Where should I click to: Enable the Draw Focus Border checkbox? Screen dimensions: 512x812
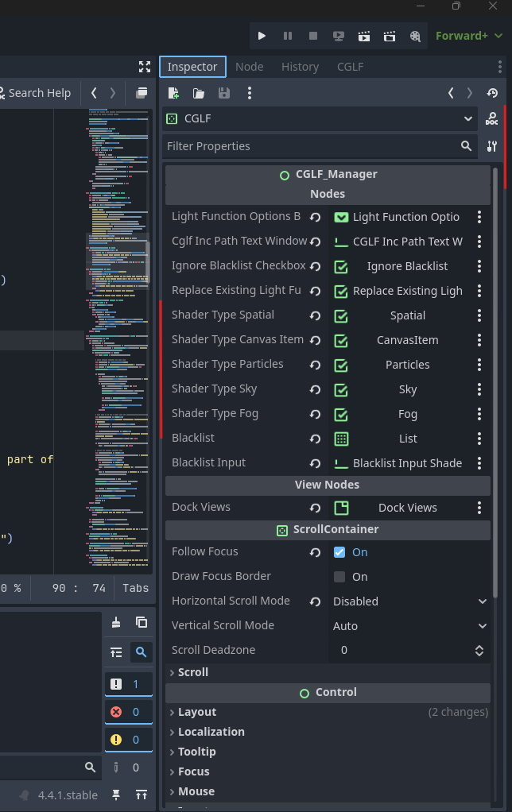pos(339,577)
